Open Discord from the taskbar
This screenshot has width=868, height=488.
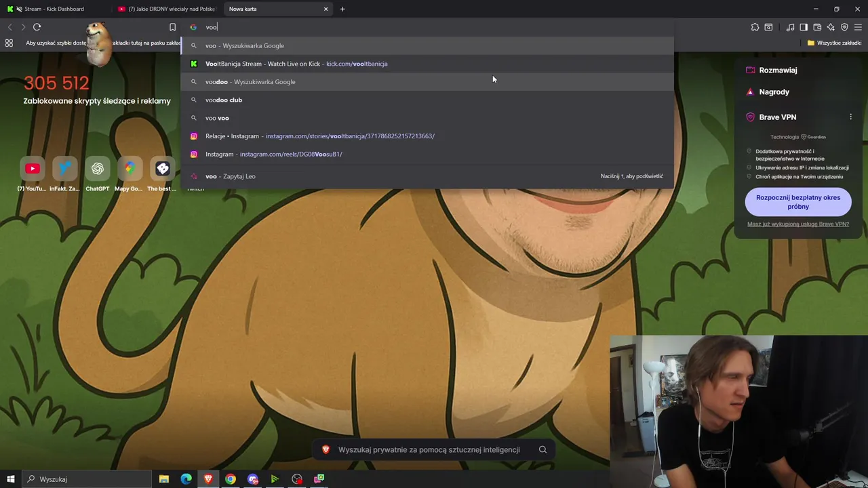pos(253,479)
